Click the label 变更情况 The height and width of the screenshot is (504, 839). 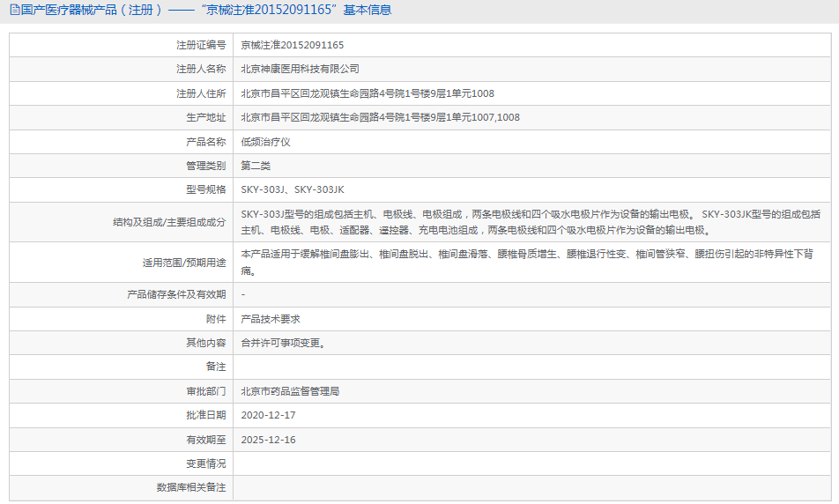pyautogui.click(x=206, y=463)
